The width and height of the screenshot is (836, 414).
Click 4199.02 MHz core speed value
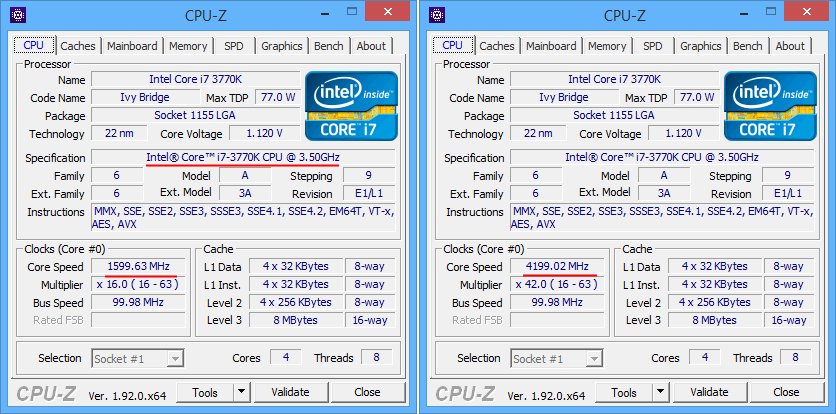(x=558, y=266)
